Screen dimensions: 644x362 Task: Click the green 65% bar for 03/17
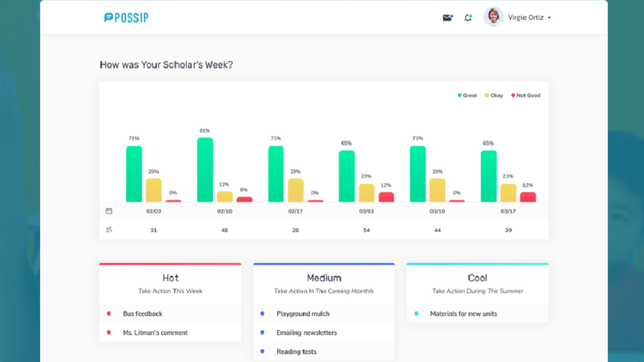click(x=489, y=176)
